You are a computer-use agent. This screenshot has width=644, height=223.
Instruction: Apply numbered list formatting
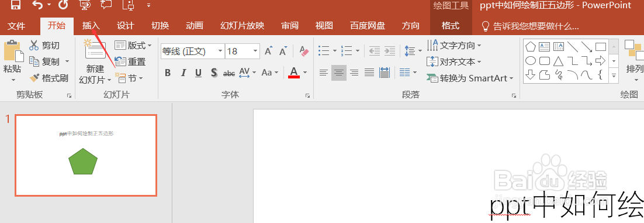tap(347, 51)
